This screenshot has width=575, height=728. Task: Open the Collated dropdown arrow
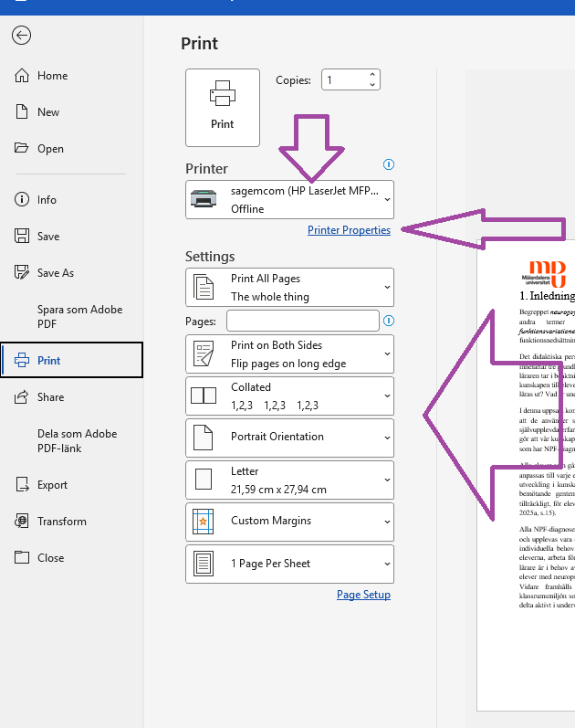[x=387, y=396]
